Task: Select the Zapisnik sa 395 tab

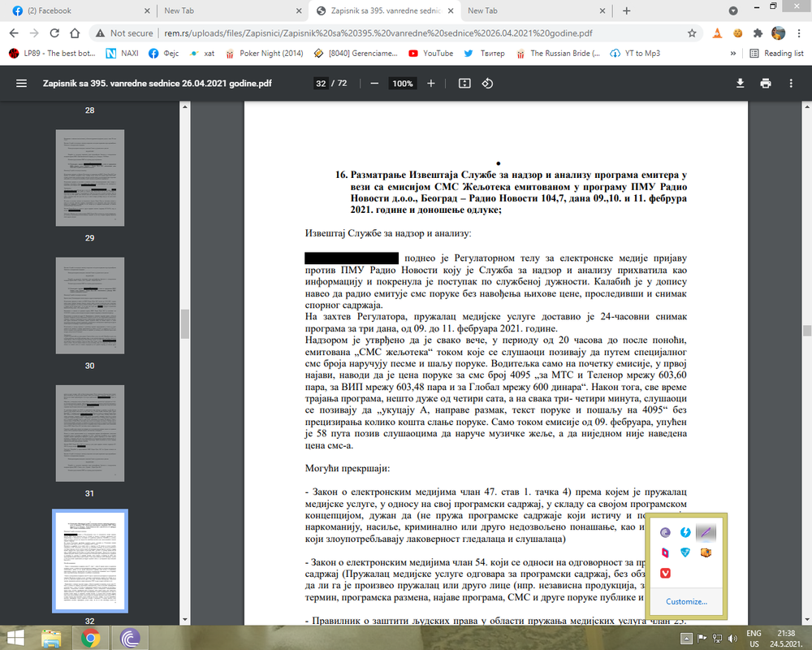Action: tap(384, 11)
